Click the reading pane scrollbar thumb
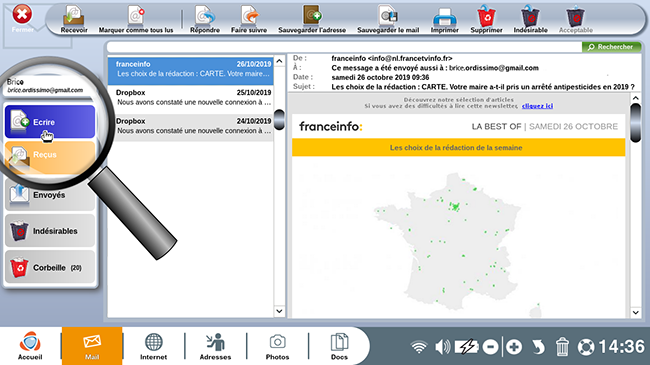The width and height of the screenshot is (650, 365). tap(635, 123)
